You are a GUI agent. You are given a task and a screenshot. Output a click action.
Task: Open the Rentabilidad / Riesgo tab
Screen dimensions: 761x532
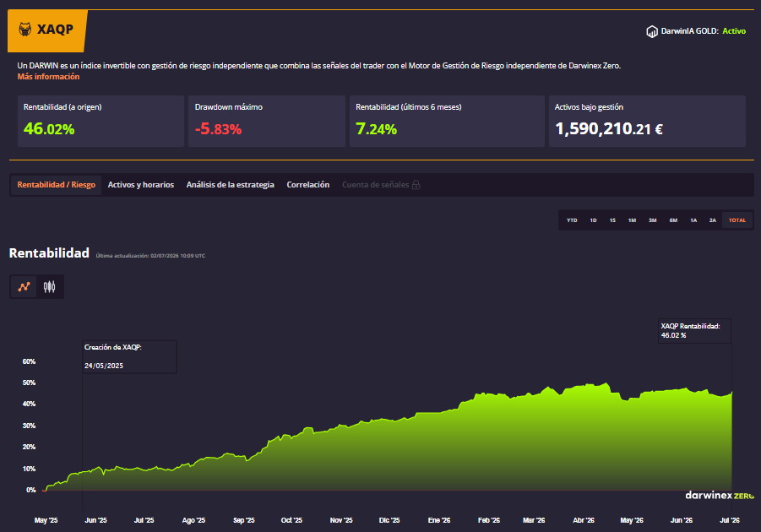point(57,185)
